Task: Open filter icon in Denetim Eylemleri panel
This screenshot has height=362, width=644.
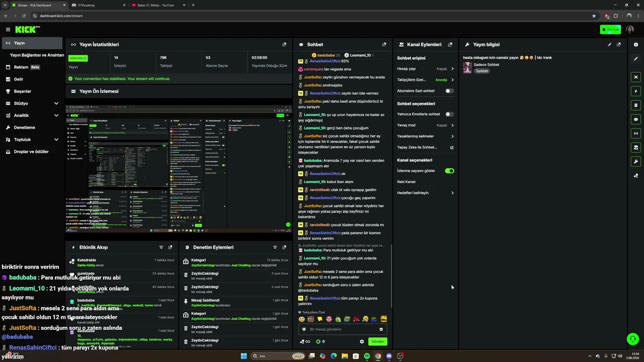Action: (275, 247)
